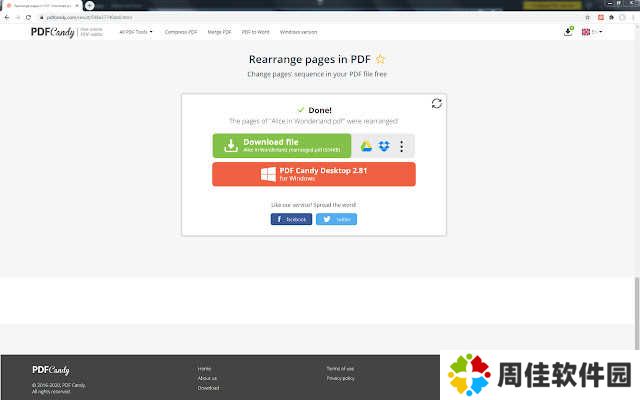Screen dimensions: 640x400
Task: Select PDF to Word in navigation
Action: click(x=255, y=32)
